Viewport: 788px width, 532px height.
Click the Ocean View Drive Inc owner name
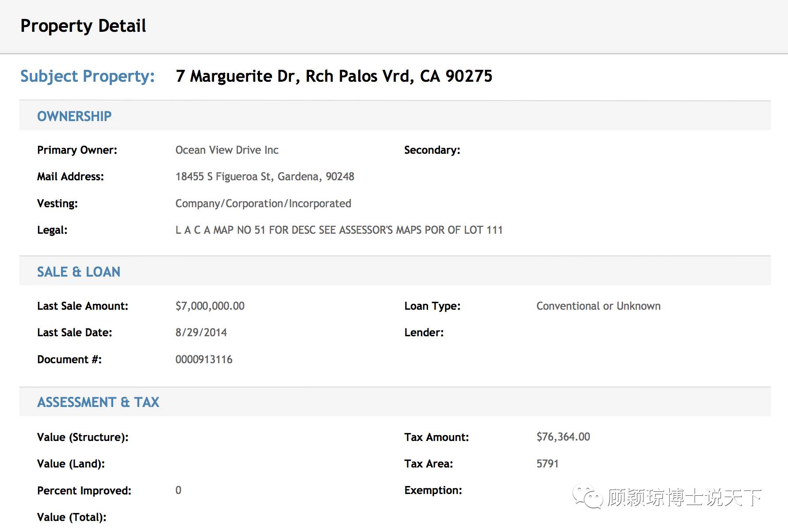[227, 150]
